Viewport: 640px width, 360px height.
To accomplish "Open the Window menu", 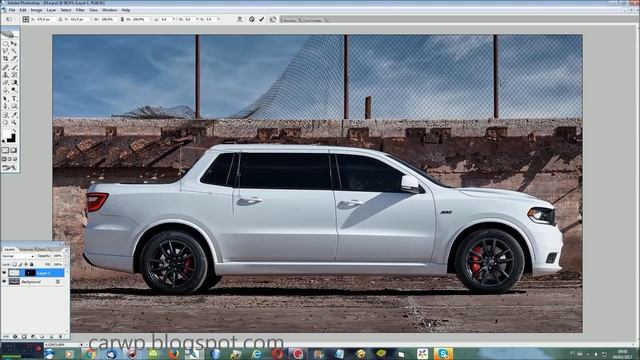I will coord(109,10).
